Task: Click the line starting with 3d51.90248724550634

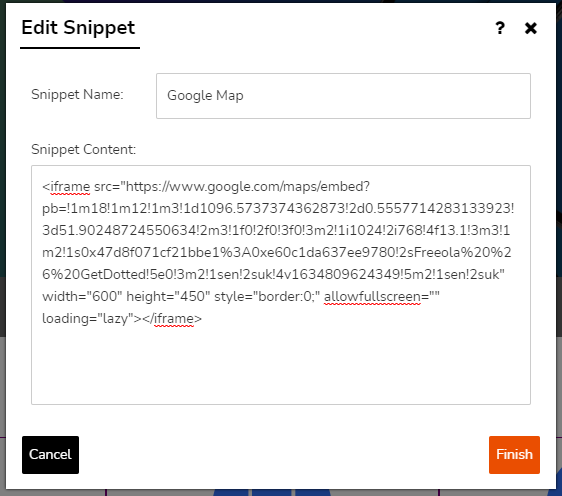Action: (x=276, y=230)
